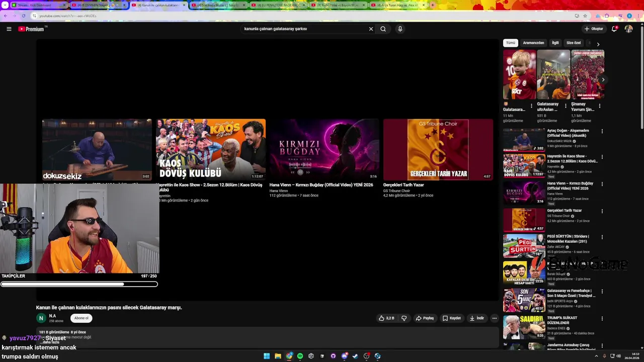This screenshot has height=362, width=644.
Task: Select the Aramanızdan filter chip
Action: pos(533,43)
